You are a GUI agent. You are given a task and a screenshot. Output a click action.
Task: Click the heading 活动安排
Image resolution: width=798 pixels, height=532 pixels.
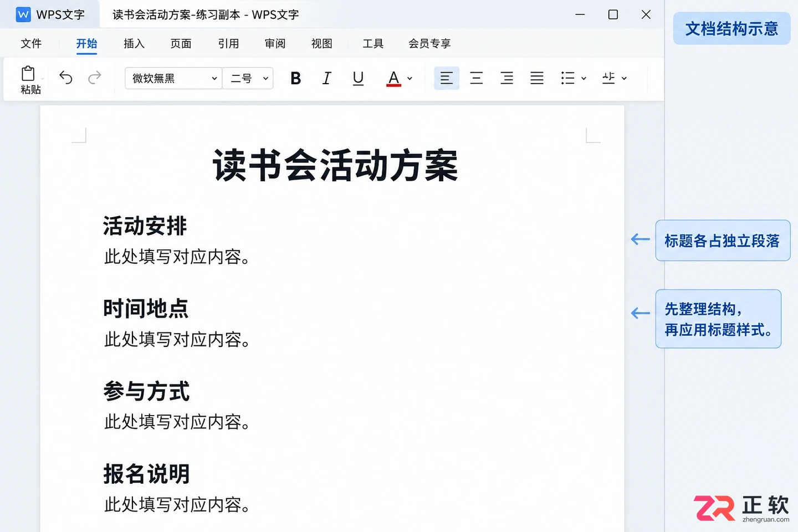click(x=145, y=226)
